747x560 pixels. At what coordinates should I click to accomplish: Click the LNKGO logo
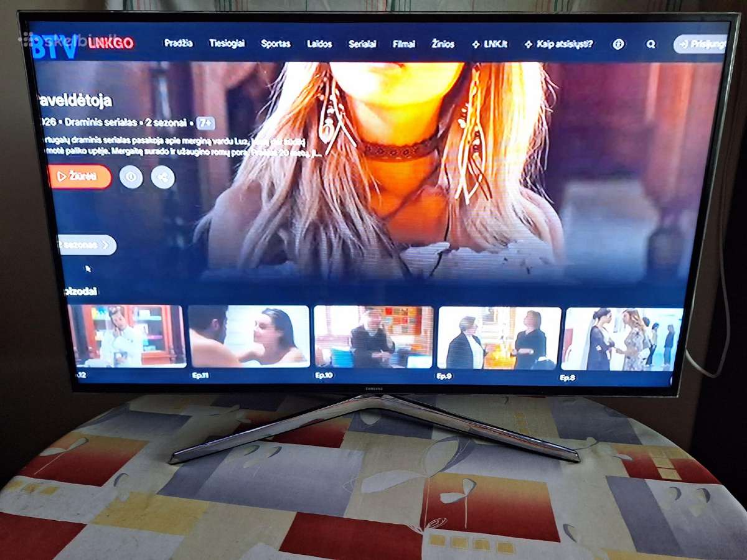(x=110, y=43)
